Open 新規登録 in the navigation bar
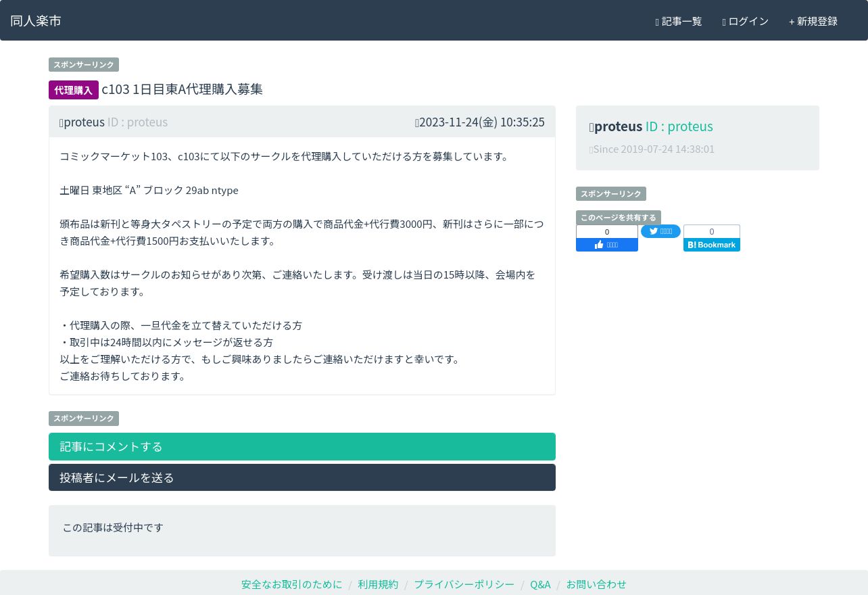This screenshot has height=595, width=868. [813, 22]
